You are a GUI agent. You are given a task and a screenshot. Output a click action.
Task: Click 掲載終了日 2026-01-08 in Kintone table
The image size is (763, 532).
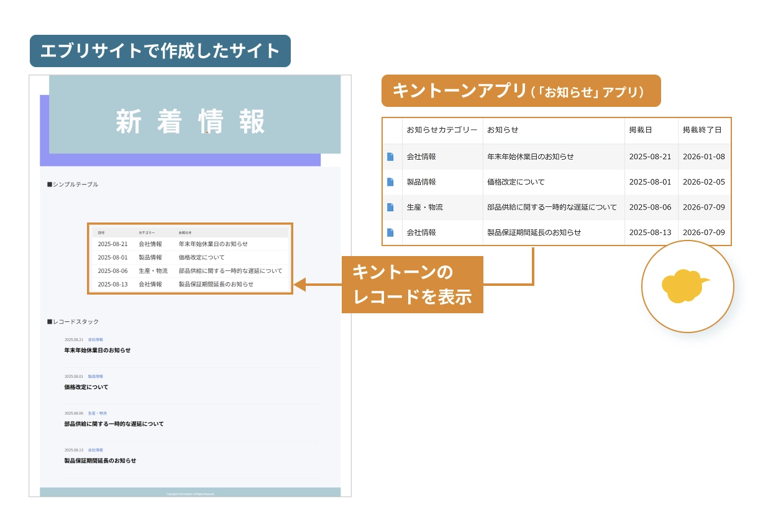pos(703,157)
